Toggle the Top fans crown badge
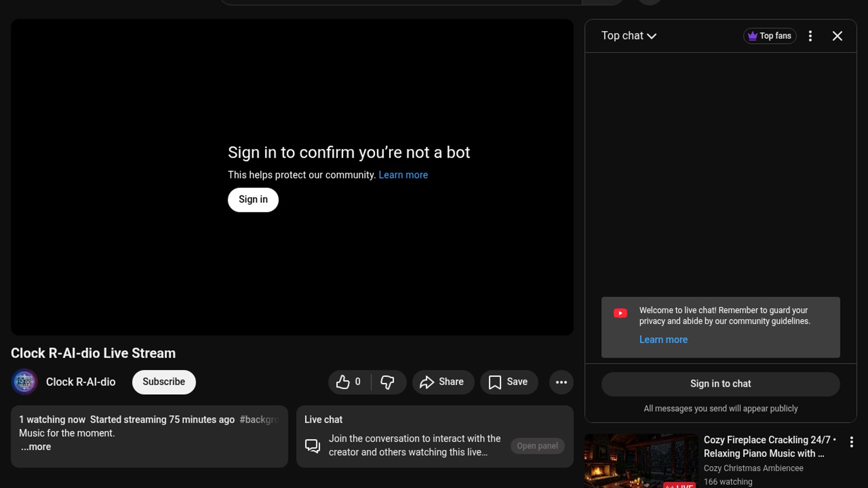 pyautogui.click(x=769, y=36)
